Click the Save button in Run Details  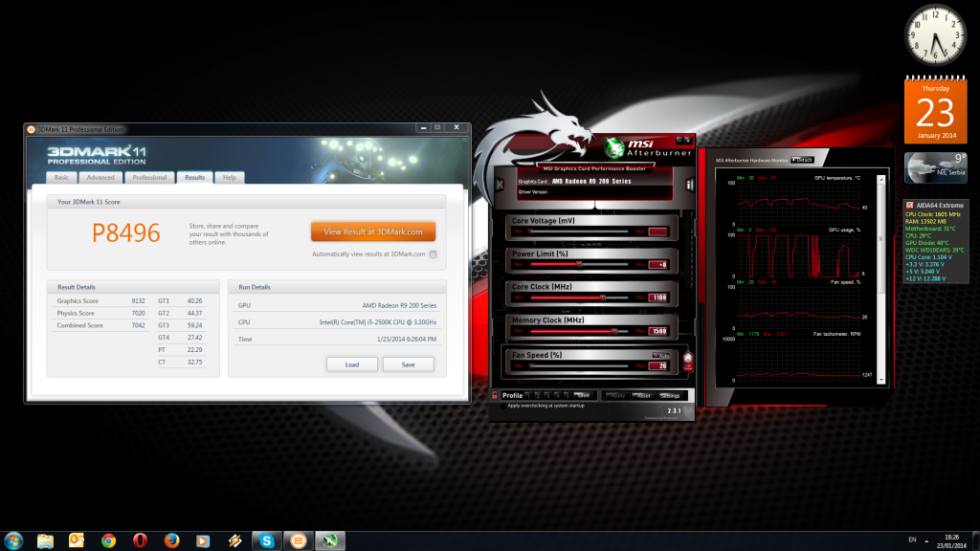[x=408, y=364]
